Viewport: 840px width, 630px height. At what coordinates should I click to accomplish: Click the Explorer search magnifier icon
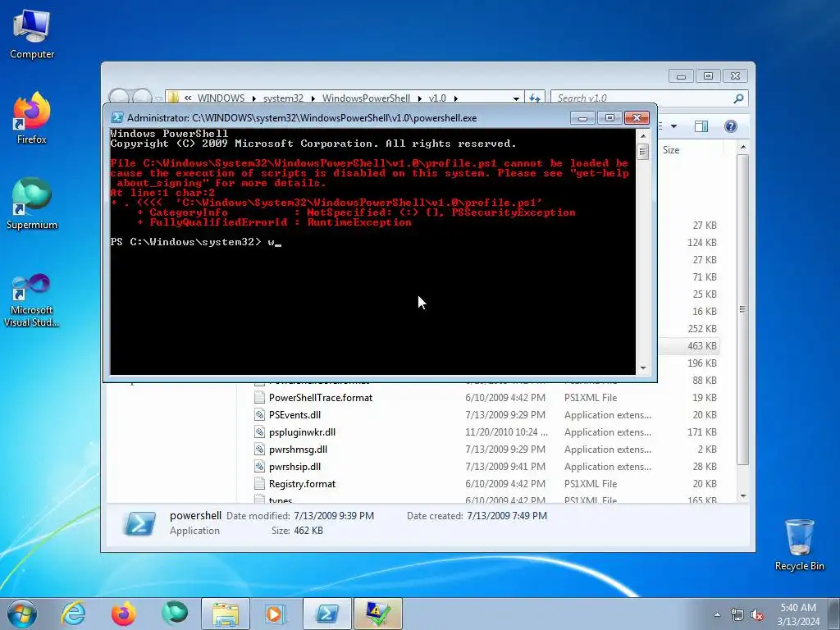pyautogui.click(x=739, y=98)
